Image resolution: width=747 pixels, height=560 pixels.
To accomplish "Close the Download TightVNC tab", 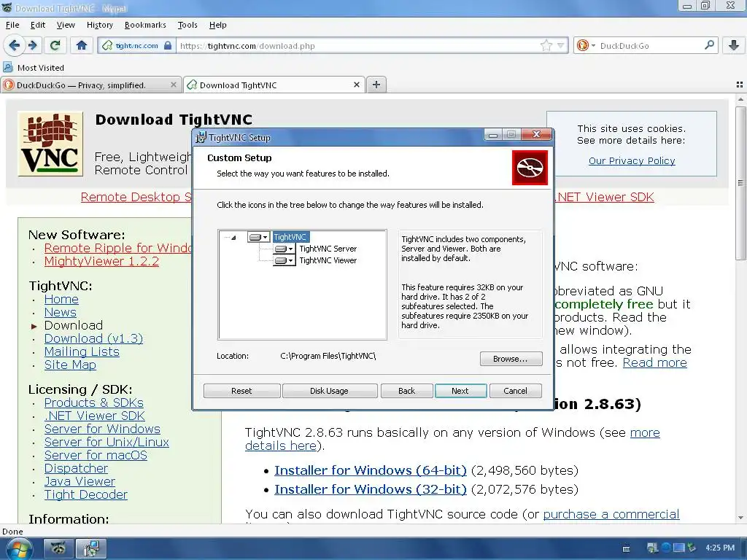I will pyautogui.click(x=356, y=85).
